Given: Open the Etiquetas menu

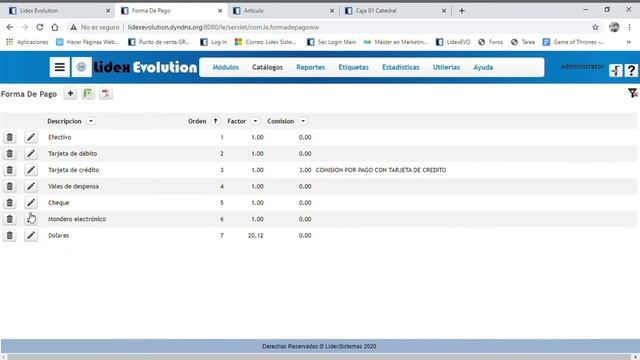Looking at the screenshot, I should click(x=353, y=67).
